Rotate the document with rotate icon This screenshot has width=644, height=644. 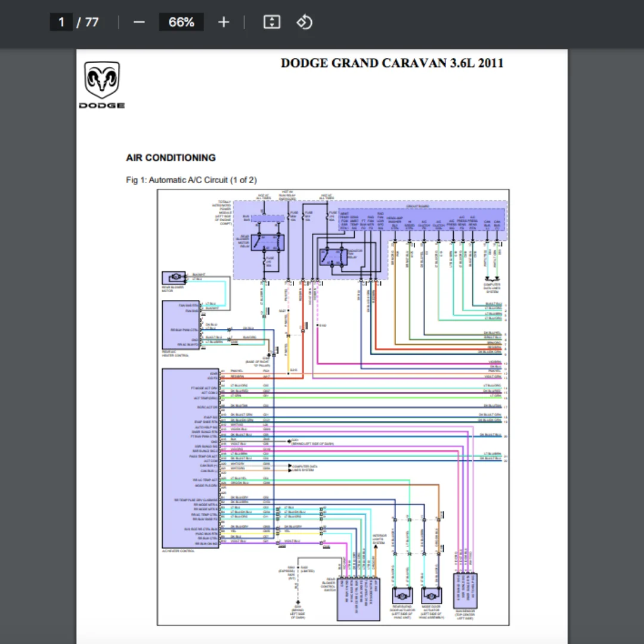304,22
